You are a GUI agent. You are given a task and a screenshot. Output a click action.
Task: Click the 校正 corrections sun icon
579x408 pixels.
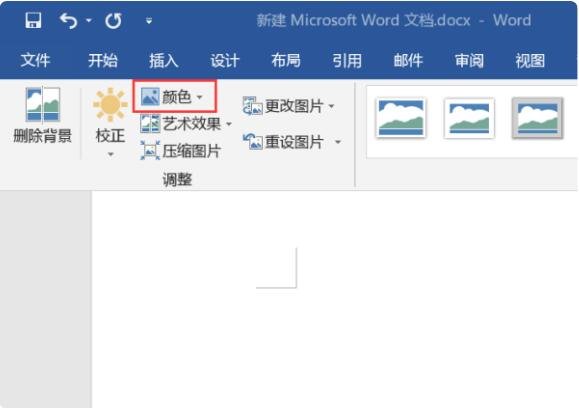[x=110, y=105]
